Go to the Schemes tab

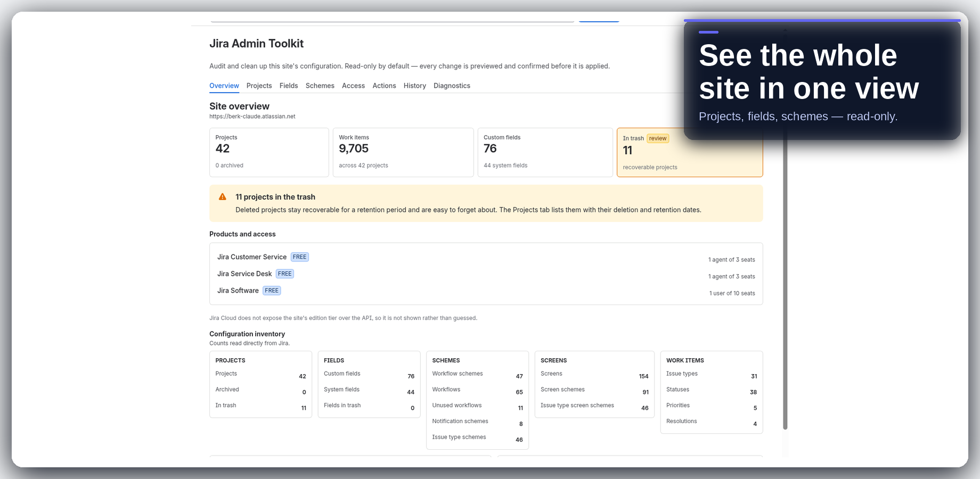(320, 86)
